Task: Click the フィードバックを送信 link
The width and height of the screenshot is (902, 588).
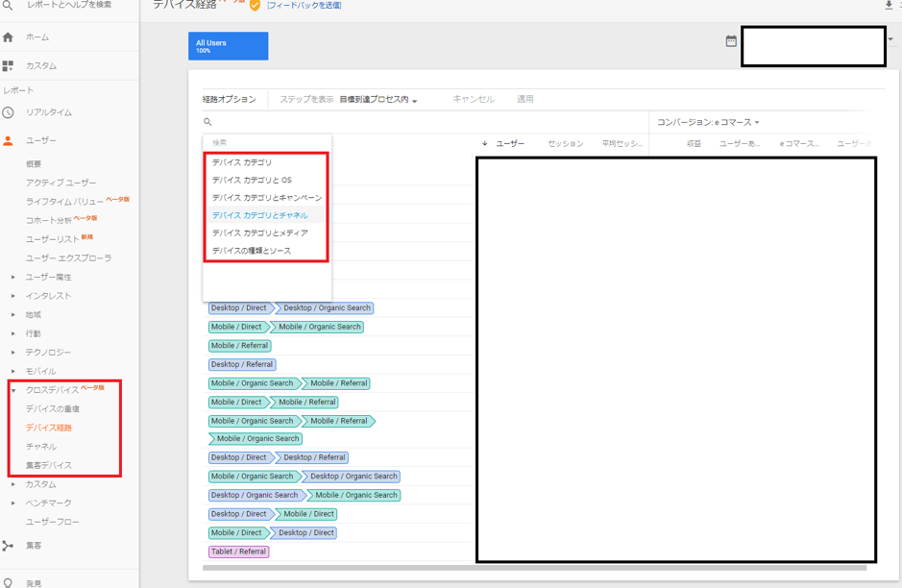Action: (x=304, y=6)
